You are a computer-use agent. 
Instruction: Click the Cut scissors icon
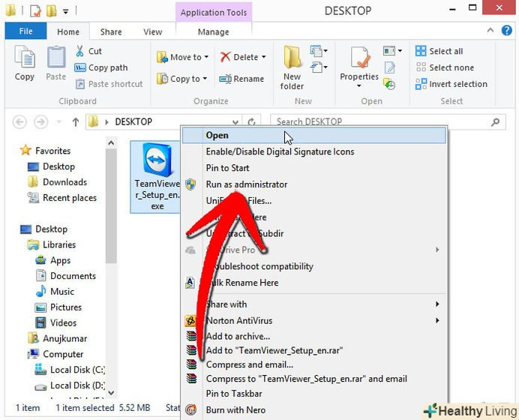point(79,51)
